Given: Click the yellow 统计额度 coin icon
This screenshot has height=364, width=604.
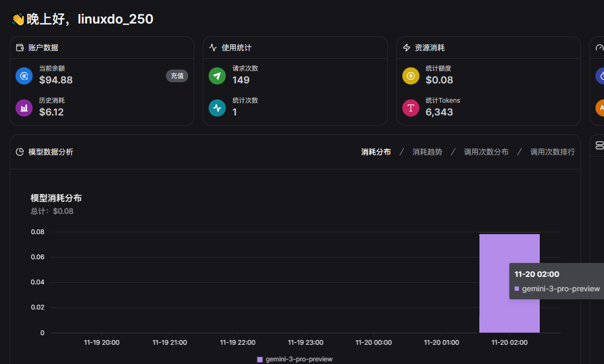Looking at the screenshot, I should (411, 76).
